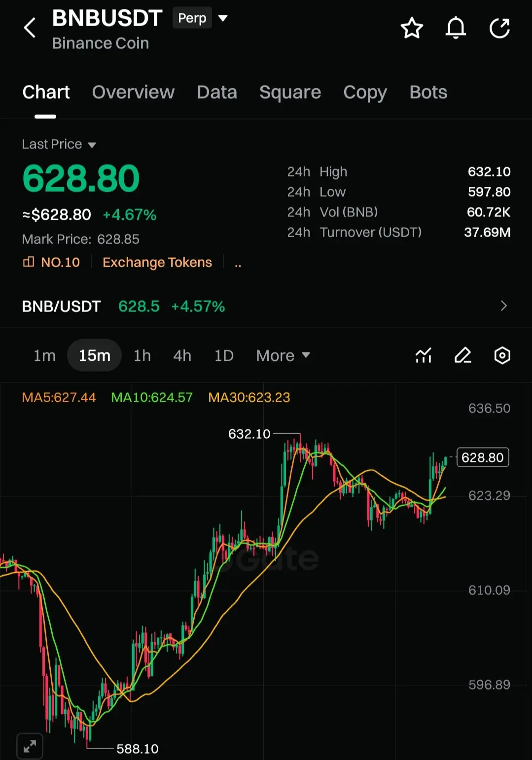Select the 1m timeframe
The image size is (532, 760).
click(x=44, y=355)
